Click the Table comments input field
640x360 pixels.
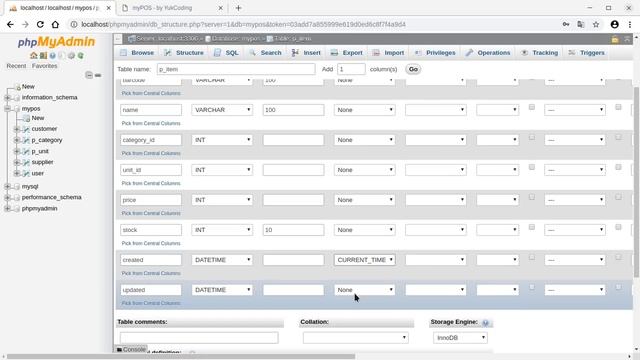199,338
